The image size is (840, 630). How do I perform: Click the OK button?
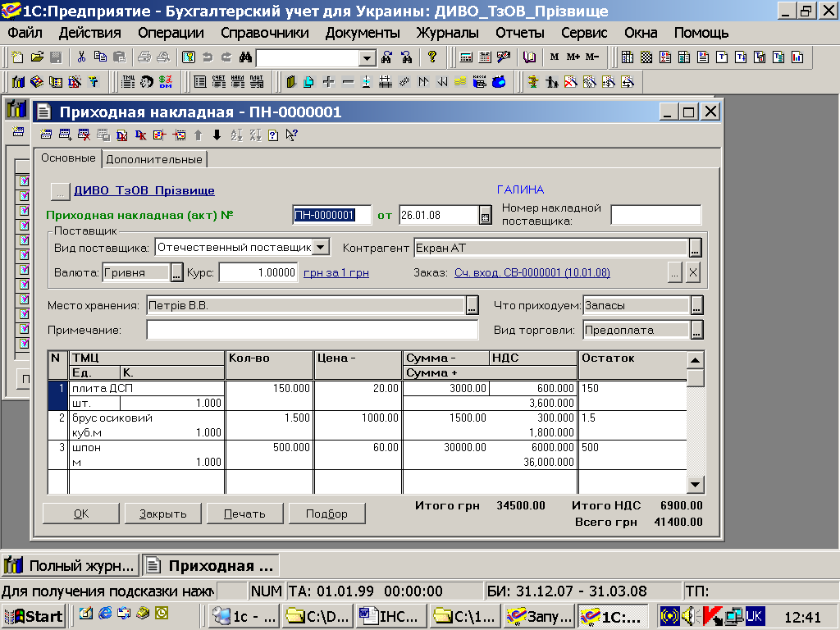[81, 514]
